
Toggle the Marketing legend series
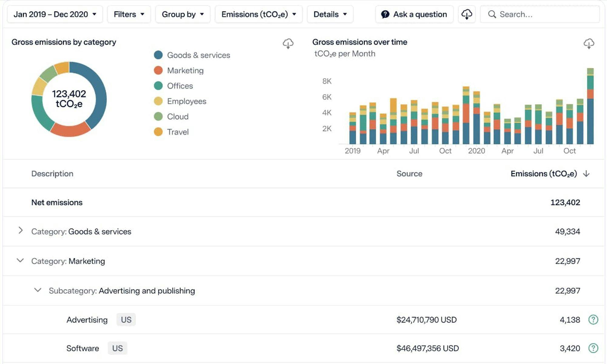(x=185, y=70)
